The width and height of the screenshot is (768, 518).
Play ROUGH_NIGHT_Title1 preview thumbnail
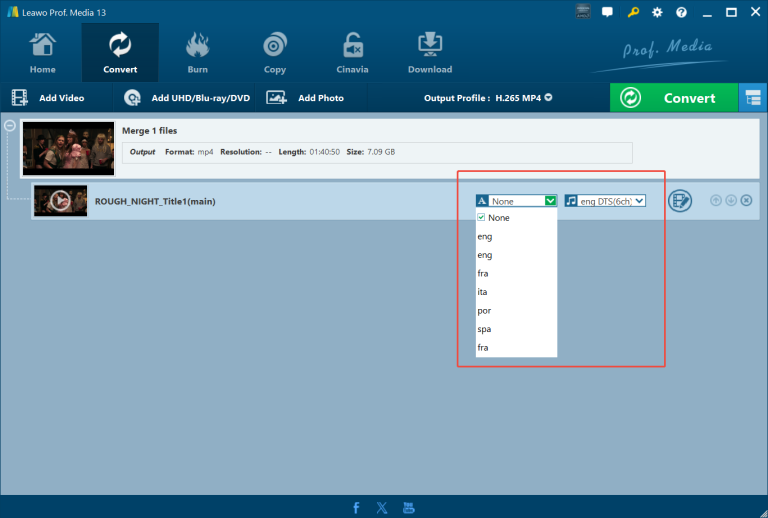click(60, 201)
